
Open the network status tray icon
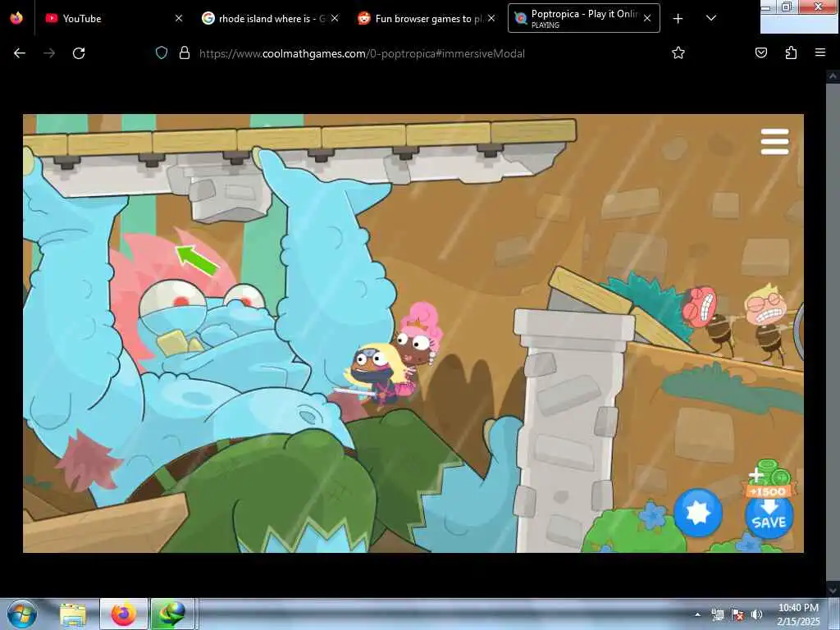[x=718, y=614]
